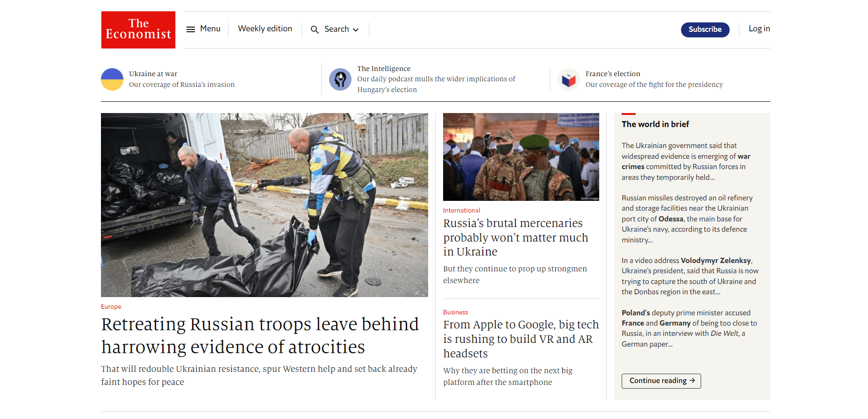
Task: Open main photo of Retreating Russian troops story
Action: point(265,205)
